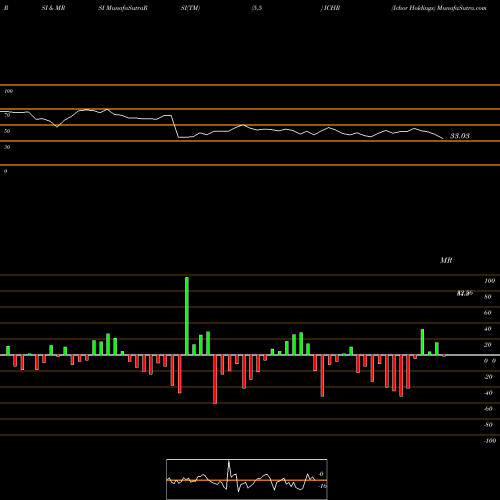Click the RSI axis label 100
Screen dimensions: 500x500
[8, 91]
